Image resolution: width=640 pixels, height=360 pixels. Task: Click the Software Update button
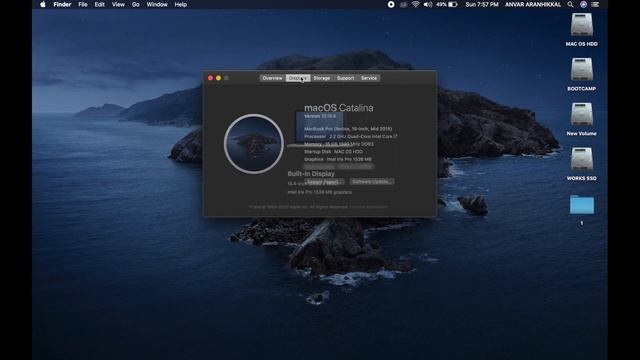(371, 182)
